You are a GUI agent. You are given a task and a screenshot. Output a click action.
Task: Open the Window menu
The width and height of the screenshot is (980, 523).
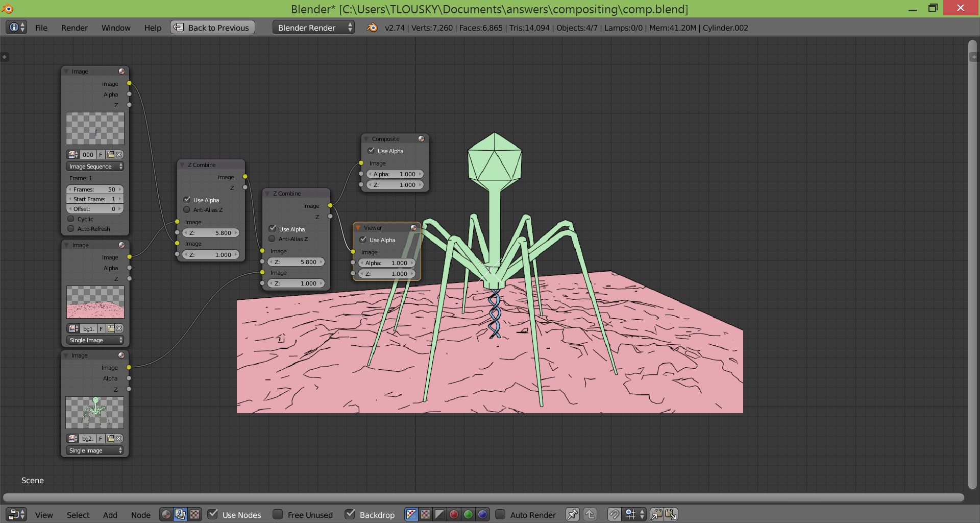(x=116, y=28)
